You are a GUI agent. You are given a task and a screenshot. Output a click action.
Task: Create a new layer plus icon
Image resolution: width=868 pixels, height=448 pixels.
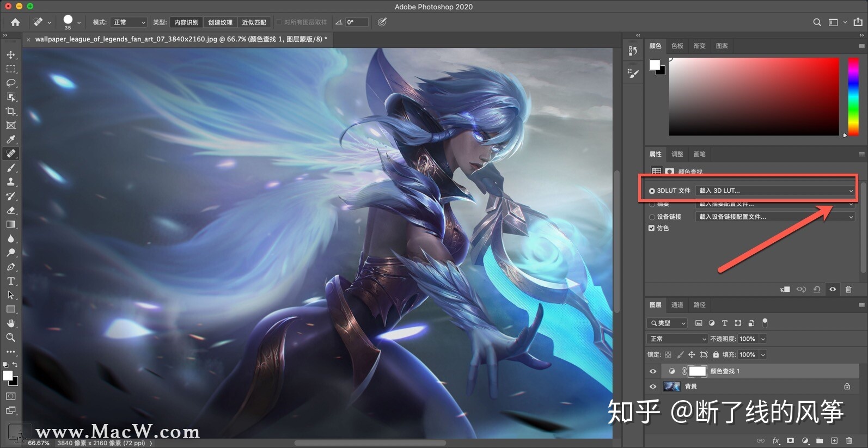tap(834, 440)
